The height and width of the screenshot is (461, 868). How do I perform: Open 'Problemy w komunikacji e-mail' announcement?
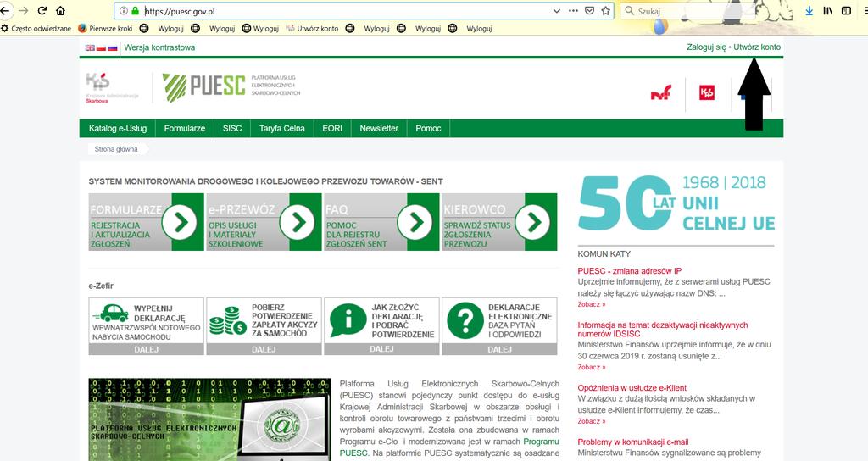click(x=632, y=442)
